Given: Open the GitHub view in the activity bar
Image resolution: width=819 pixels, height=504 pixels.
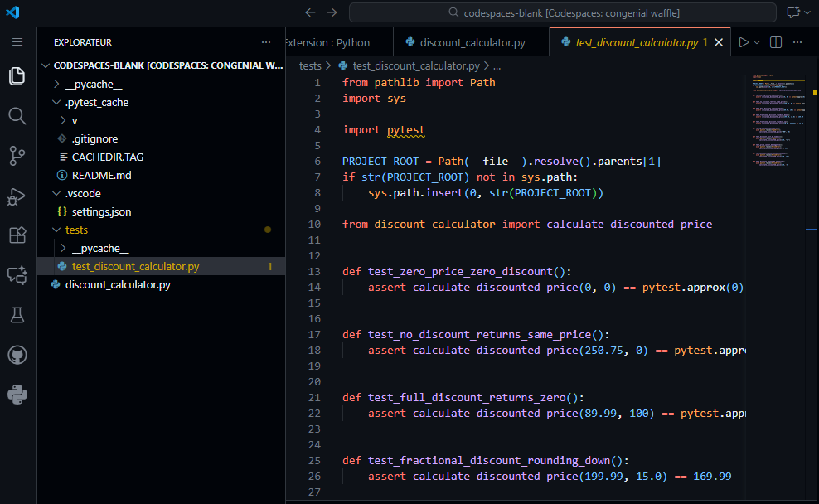Looking at the screenshot, I should pos(17,355).
